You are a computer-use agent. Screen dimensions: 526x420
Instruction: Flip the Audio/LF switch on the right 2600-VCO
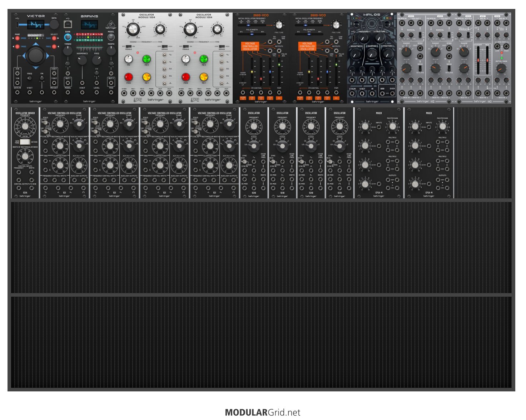point(300,78)
